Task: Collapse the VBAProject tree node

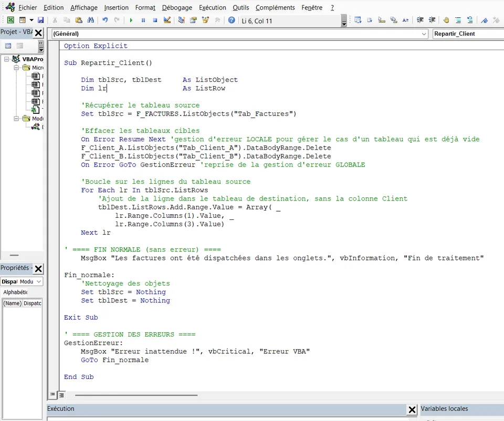Action: pyautogui.click(x=6, y=59)
